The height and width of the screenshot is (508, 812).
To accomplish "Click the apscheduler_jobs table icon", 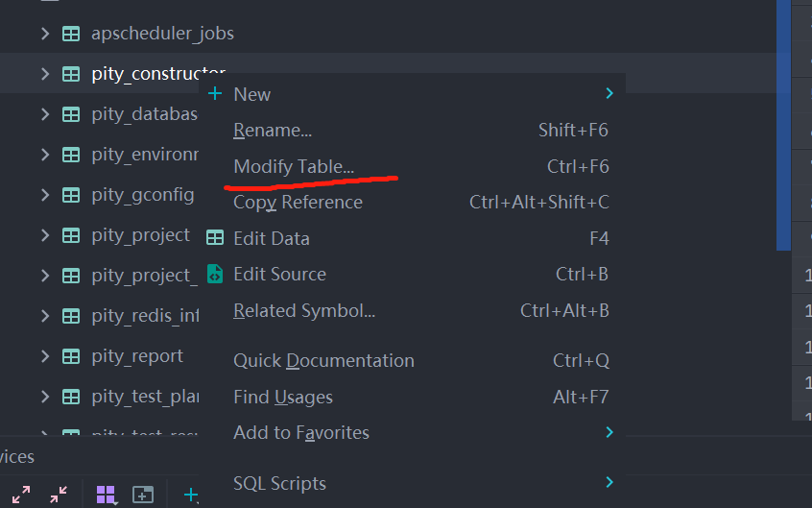I will click(x=71, y=34).
